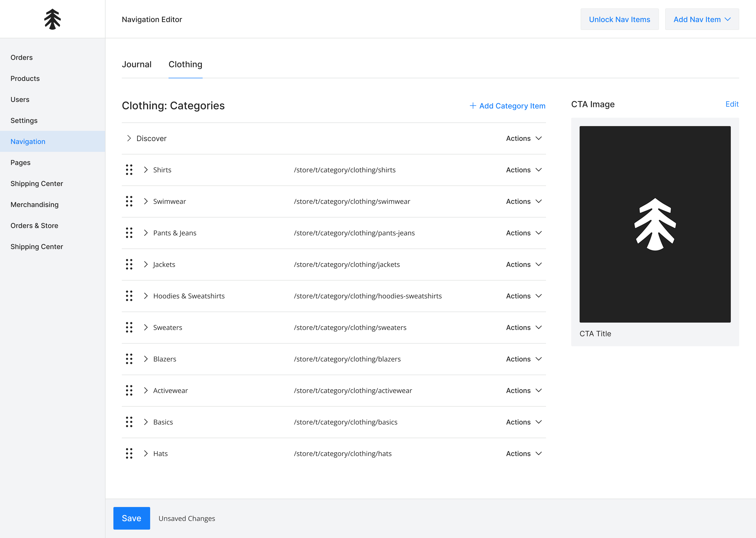Viewport: 756px width, 538px height.
Task: Open Actions dropdown for Blazers
Action: tap(524, 359)
